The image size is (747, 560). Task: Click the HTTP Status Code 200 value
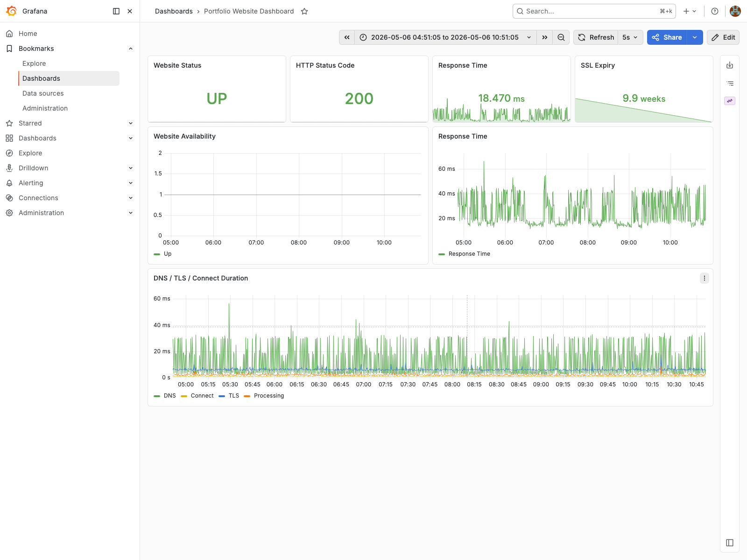(359, 99)
